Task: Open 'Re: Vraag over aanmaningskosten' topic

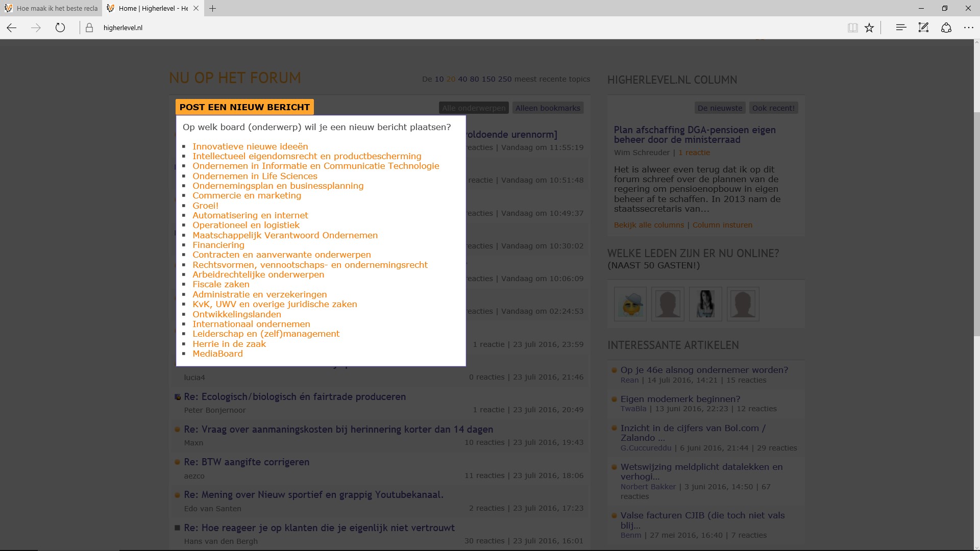Action: click(x=338, y=430)
